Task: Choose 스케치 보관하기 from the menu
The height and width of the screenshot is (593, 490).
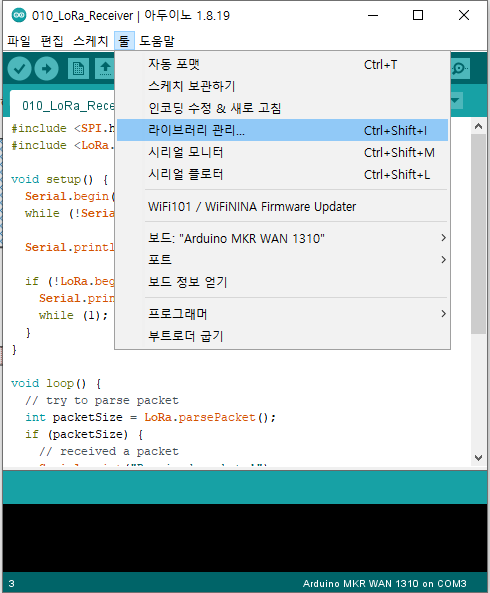Action: (x=282, y=86)
